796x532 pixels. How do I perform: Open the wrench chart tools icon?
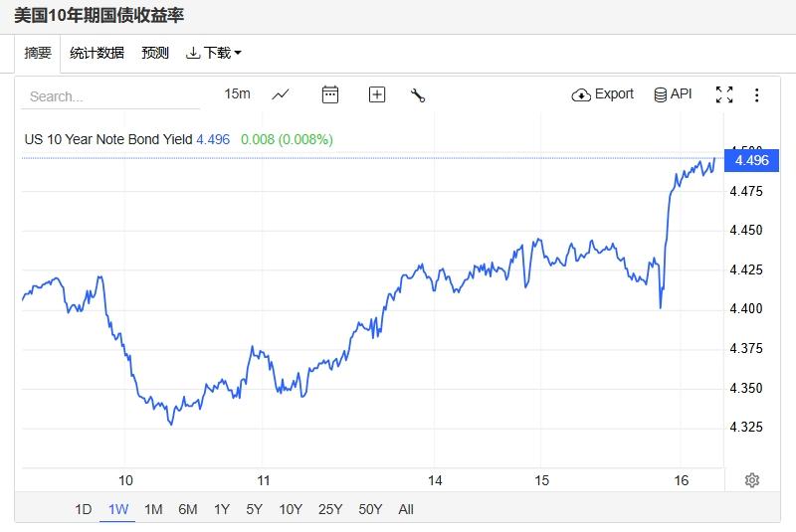(x=417, y=94)
